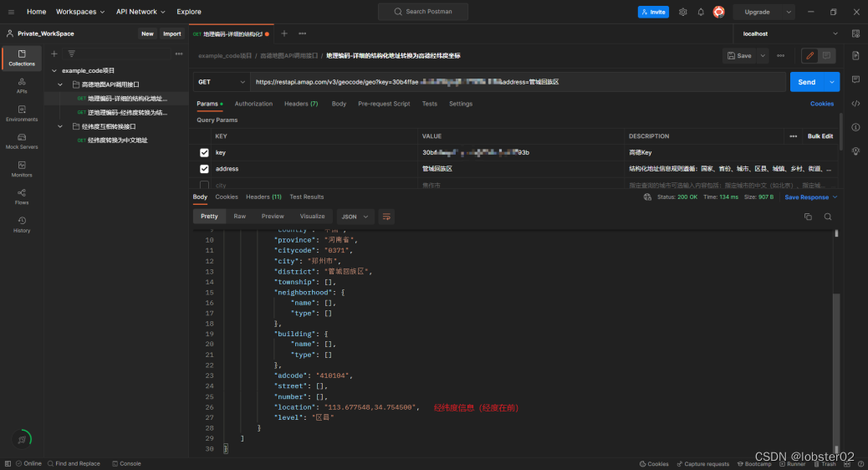Open the APIs sidebar panel
868x470 pixels.
22,86
